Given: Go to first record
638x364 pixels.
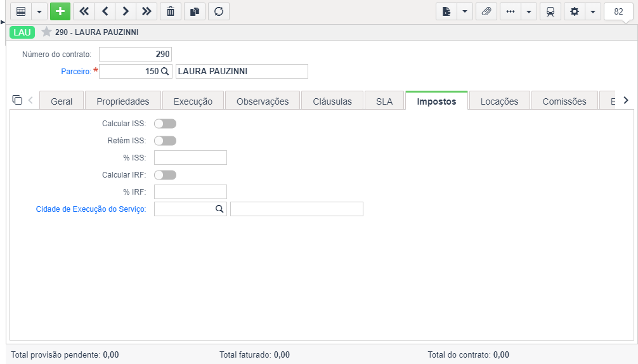Looking at the screenshot, I should click(84, 11).
